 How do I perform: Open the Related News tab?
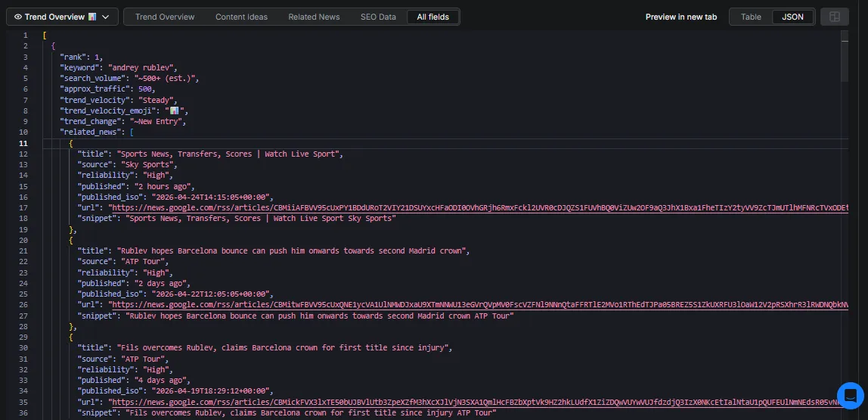[314, 17]
